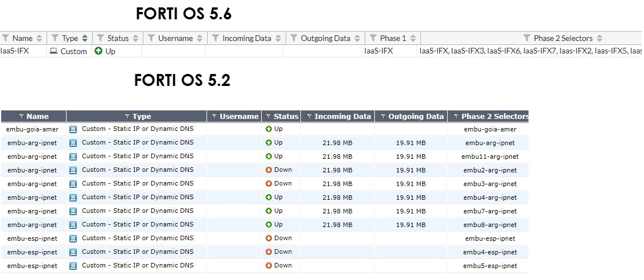Click the red Down icon for embu5-esp-ipnet row
644x280 pixels.
(x=269, y=265)
